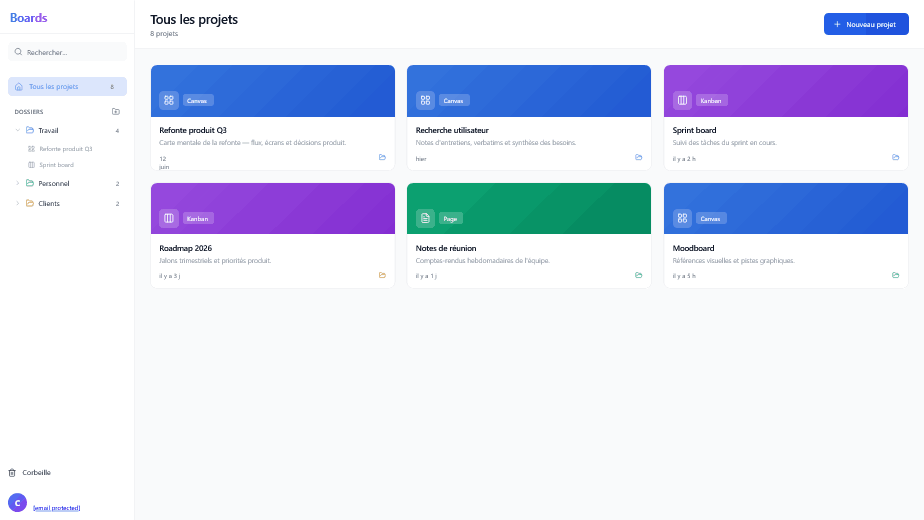Click green folder icon on Moodboard card
The height and width of the screenshot is (520, 924).
896,275
